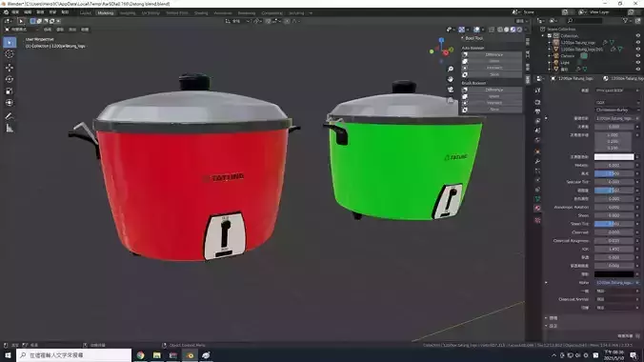Switch to solid viewport shading
The height and width of the screenshot is (362, 644).
[507, 30]
